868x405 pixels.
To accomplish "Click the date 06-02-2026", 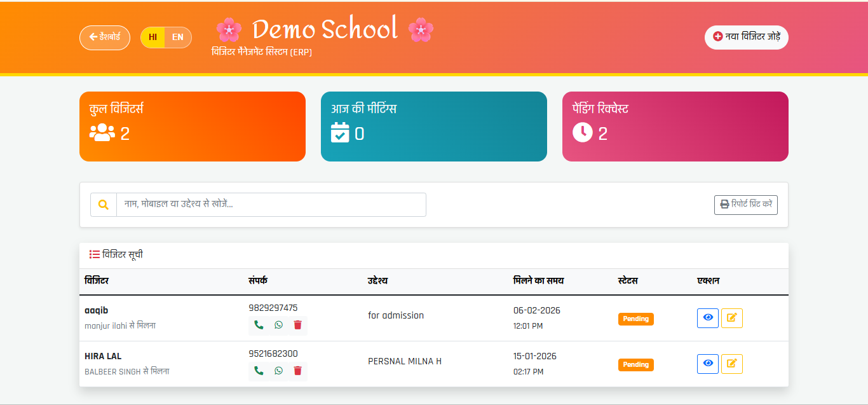I will pyautogui.click(x=537, y=310).
